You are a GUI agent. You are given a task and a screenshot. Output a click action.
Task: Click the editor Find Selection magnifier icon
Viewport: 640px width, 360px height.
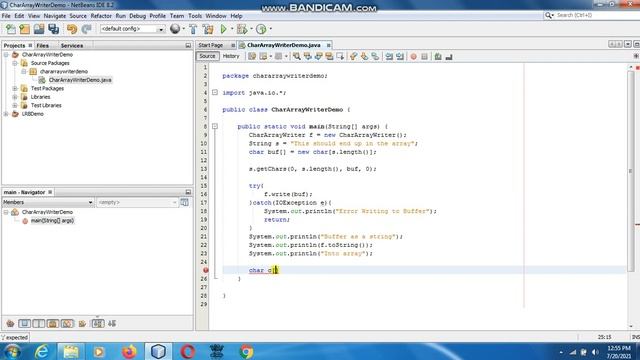[297, 57]
